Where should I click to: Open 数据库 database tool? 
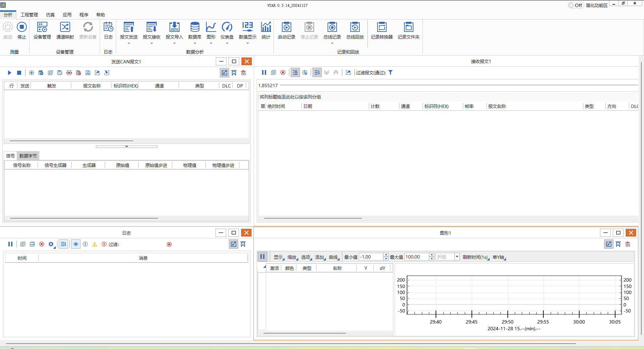pos(195,31)
